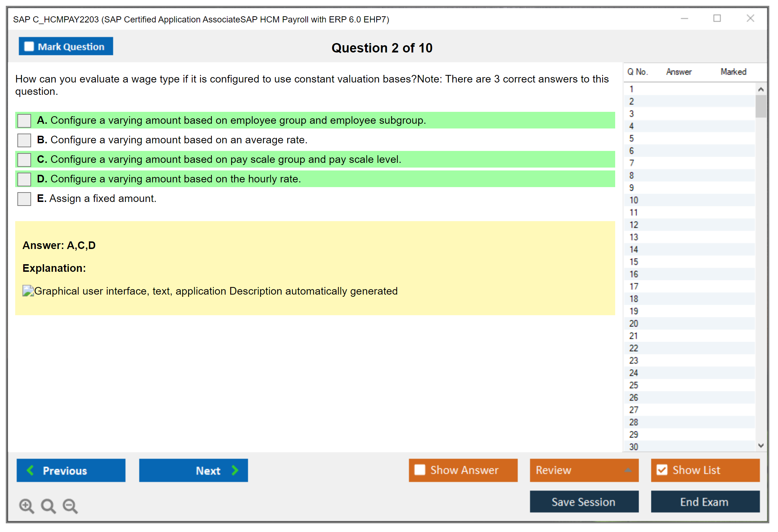Click the reset zoom magnifier icon
Image resolution: width=778 pixels, height=532 pixels.
tap(48, 506)
